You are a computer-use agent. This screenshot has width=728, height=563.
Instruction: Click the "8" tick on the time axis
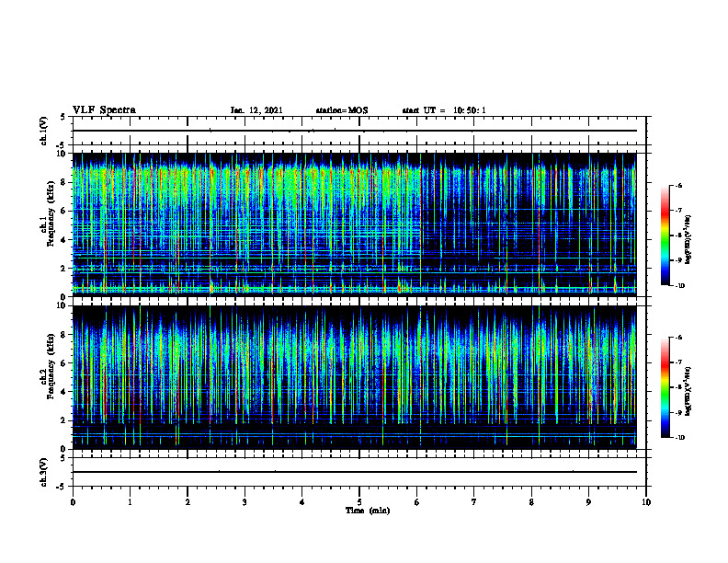coord(531,502)
